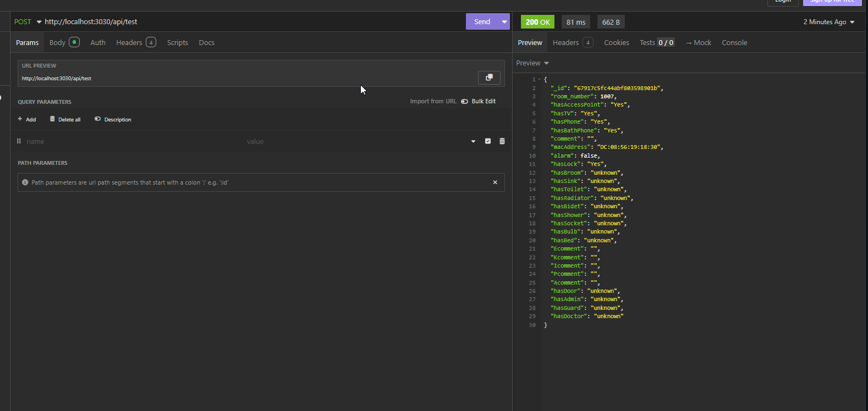Open the 2 Minutes Ago history dropdown
The height and width of the screenshot is (411, 868).
[x=828, y=22]
